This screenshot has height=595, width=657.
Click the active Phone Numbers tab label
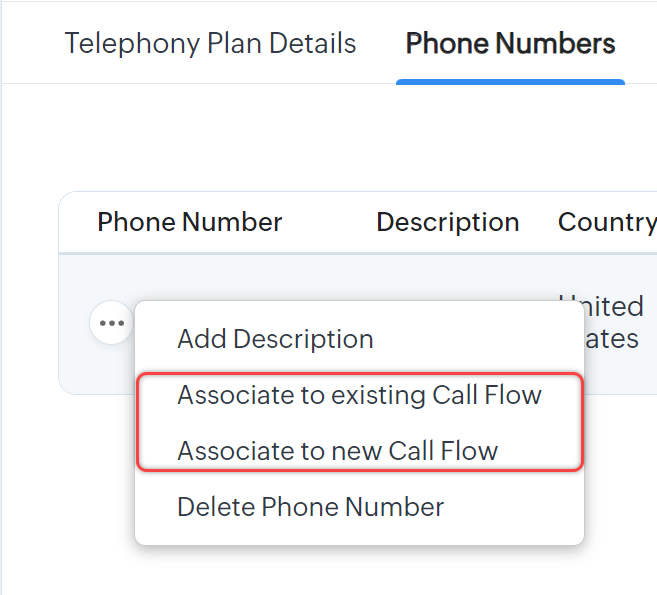tap(510, 44)
